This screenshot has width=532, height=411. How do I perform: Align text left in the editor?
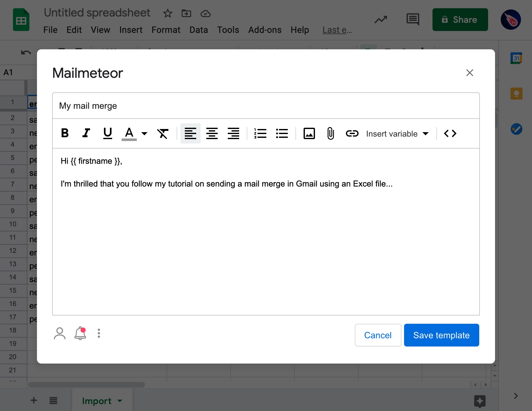click(x=190, y=133)
